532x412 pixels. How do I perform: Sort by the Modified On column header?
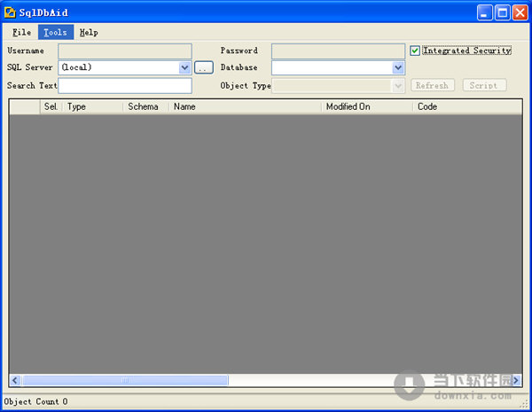367,106
